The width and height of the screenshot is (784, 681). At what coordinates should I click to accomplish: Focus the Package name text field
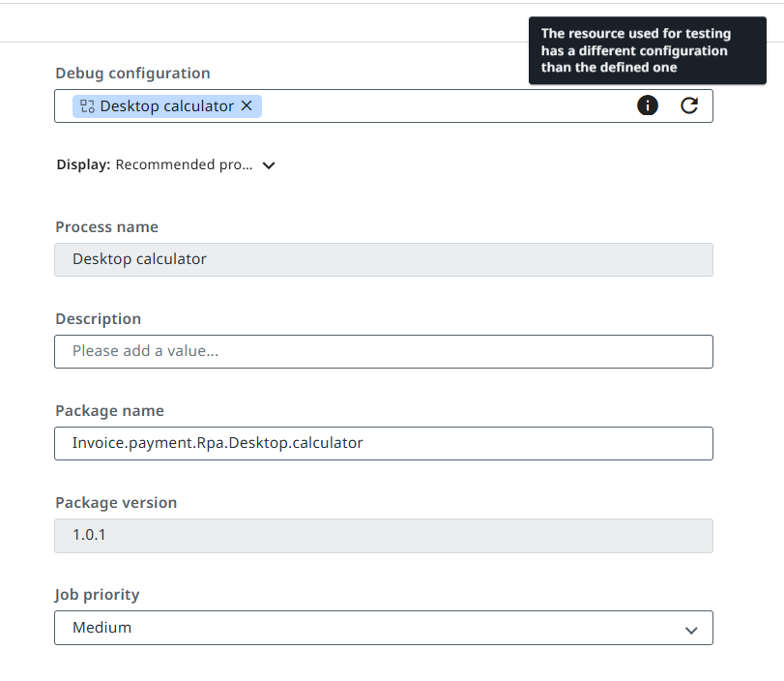383,443
